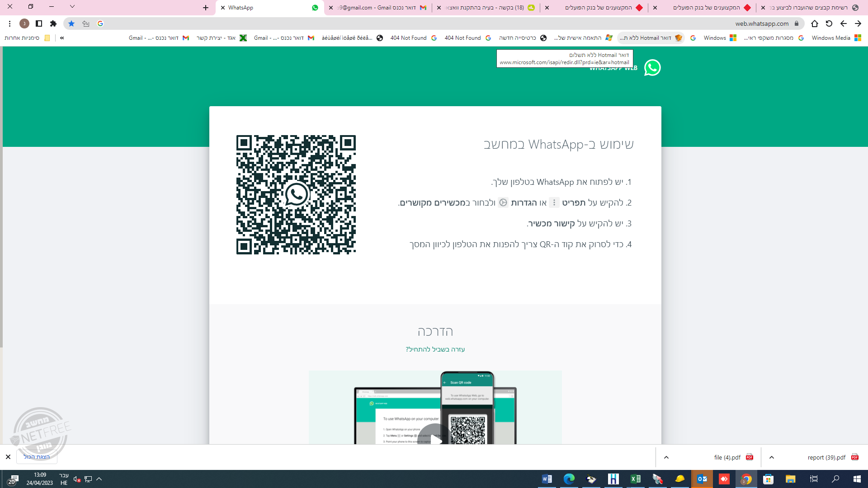Expand options for file (4).pdf download
868x488 pixels.
tap(666, 457)
